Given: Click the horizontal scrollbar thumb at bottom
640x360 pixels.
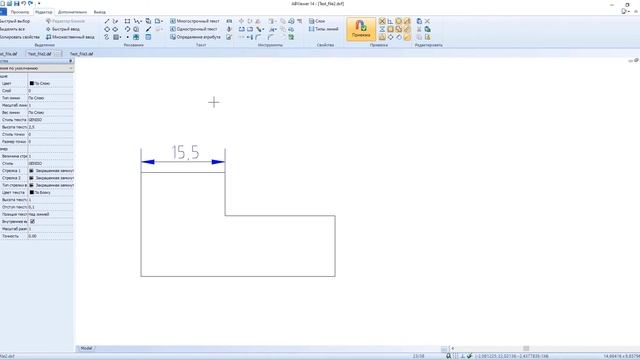Looking at the screenshot, I should click(526, 348).
